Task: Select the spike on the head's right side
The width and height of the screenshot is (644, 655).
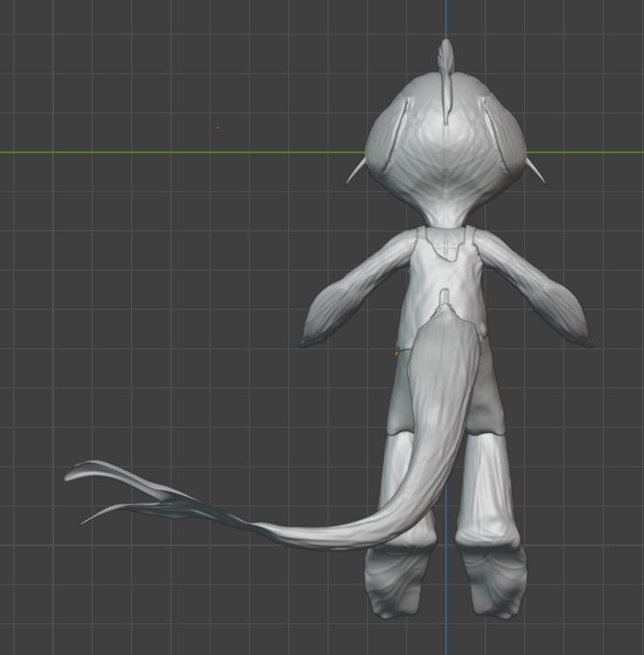Action: point(536,170)
